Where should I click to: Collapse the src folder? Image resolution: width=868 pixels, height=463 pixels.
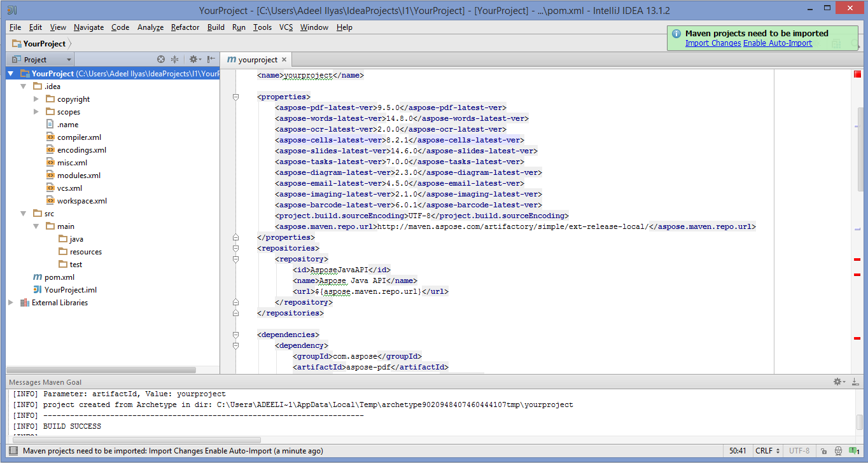coord(24,214)
